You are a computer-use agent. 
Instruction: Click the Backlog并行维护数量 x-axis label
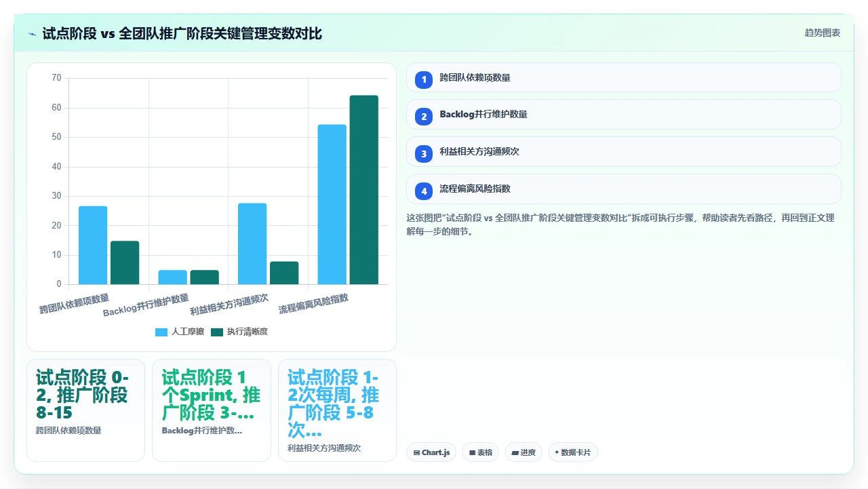click(x=146, y=305)
